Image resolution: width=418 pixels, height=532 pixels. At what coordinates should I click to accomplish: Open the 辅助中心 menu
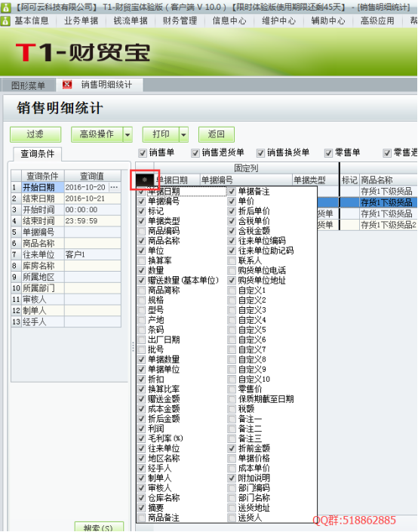(328, 21)
